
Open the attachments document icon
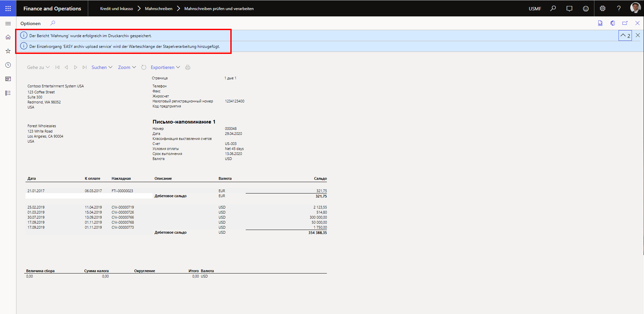(600, 23)
